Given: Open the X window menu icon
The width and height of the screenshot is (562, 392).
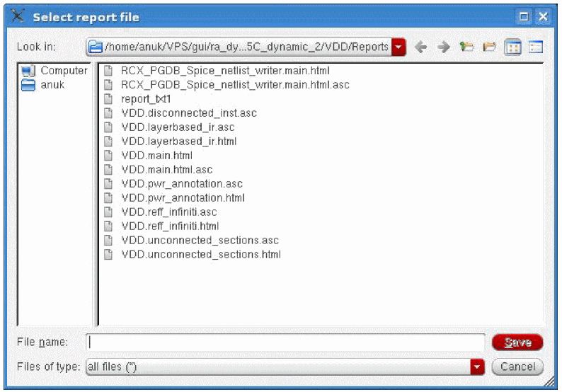Looking at the screenshot, I should click(18, 16).
